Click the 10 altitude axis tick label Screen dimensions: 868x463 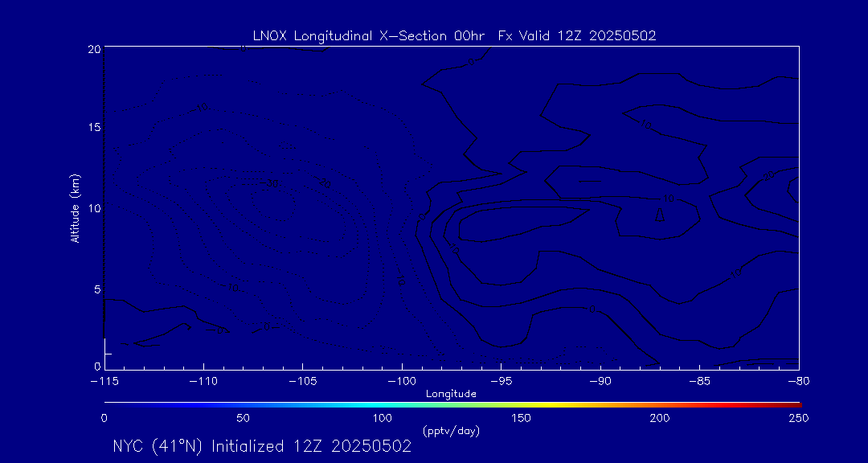point(95,207)
